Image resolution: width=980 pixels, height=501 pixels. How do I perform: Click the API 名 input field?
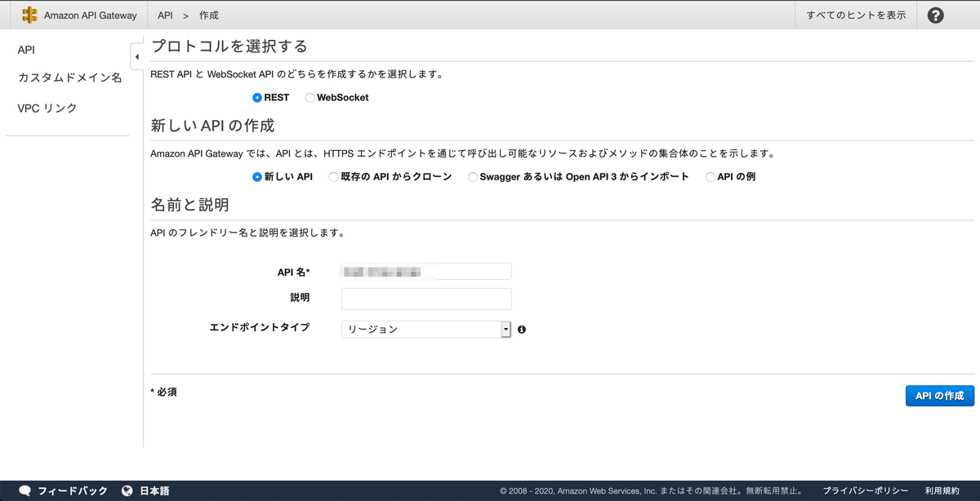pyautogui.click(x=426, y=272)
